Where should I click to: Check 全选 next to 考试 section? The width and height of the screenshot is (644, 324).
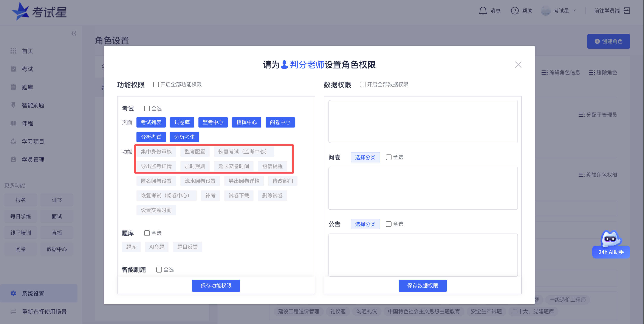pos(147,108)
